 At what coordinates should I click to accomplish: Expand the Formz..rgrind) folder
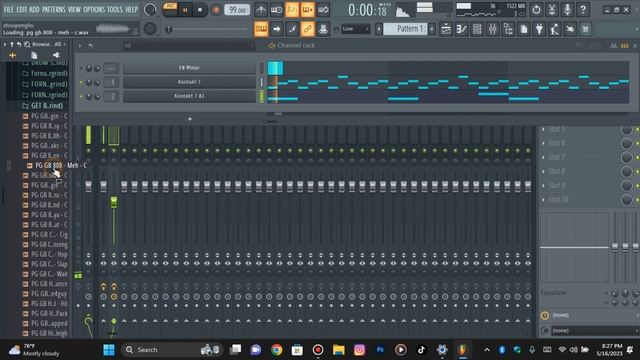coord(44,73)
